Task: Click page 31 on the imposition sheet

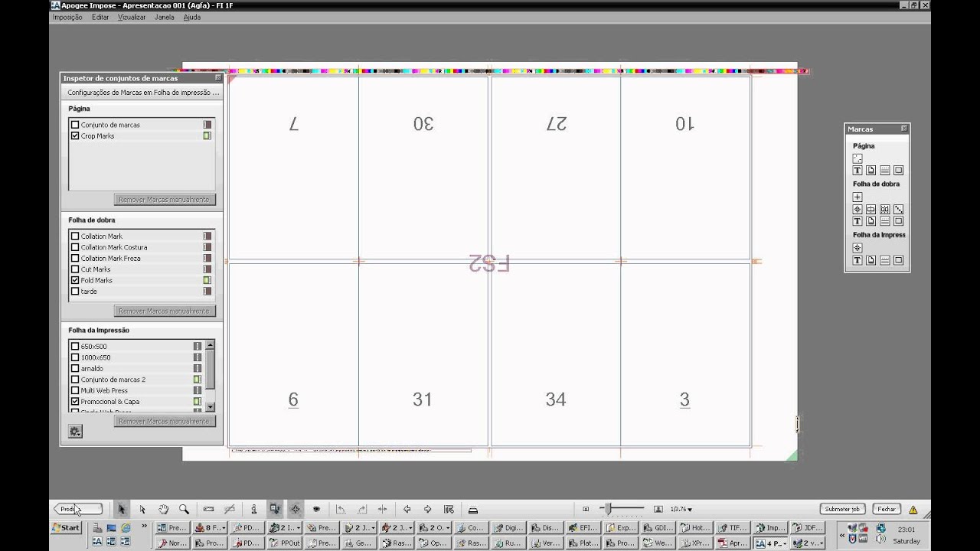Action: pos(423,399)
